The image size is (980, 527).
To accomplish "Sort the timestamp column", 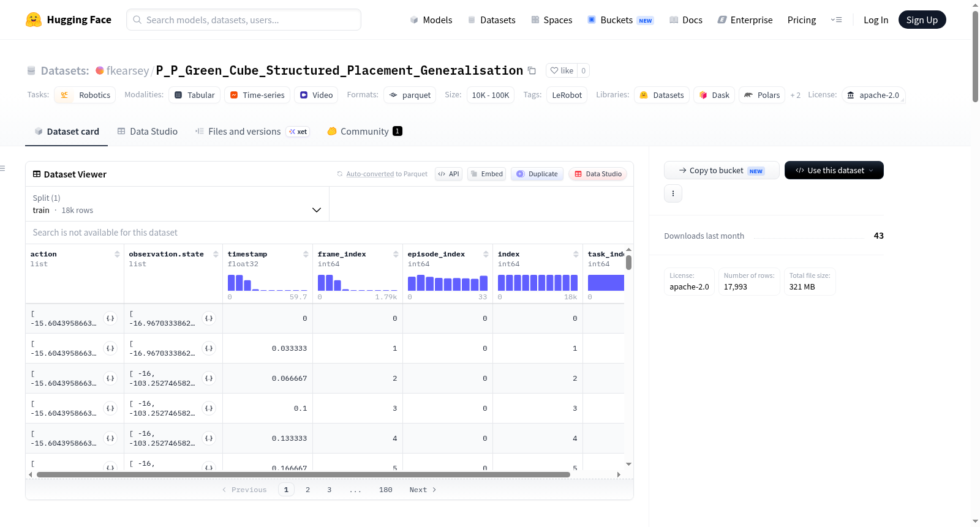I will tap(306, 254).
